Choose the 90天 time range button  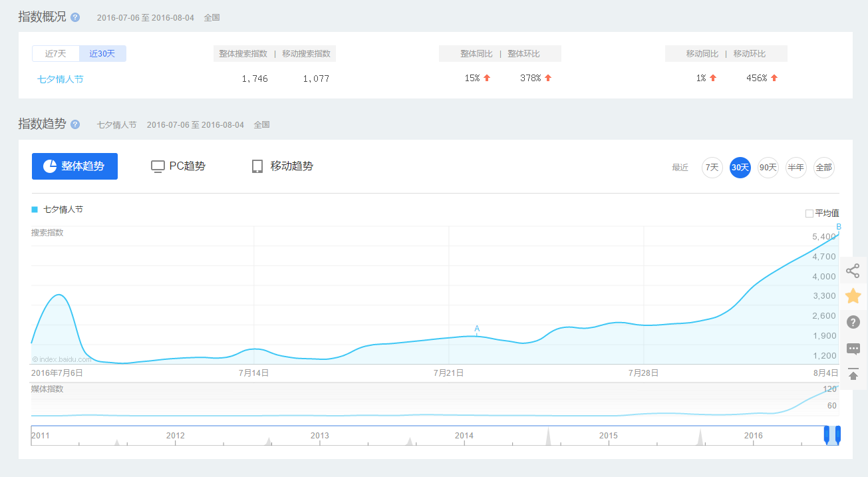(x=768, y=168)
